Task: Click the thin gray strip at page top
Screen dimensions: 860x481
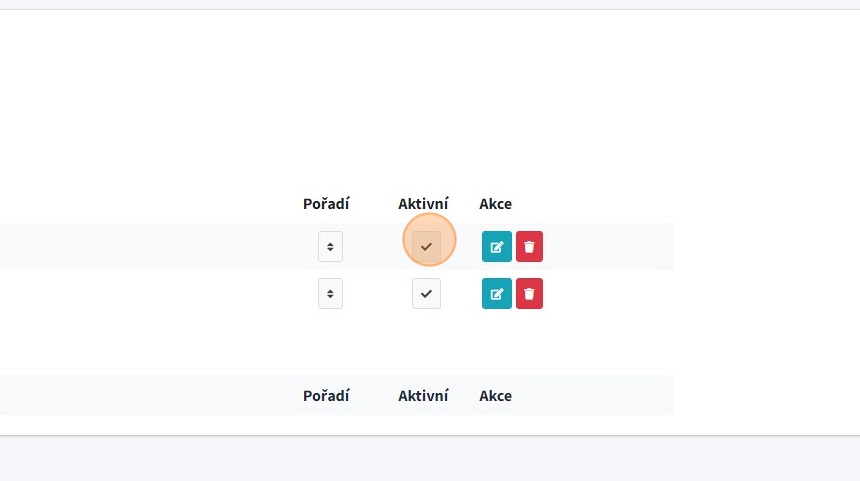Action: [x=430, y=4]
